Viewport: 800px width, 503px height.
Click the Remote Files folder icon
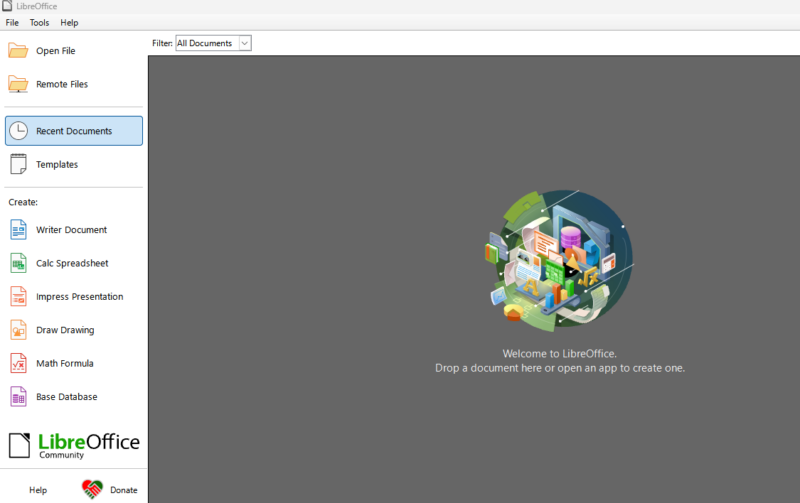[x=18, y=84]
